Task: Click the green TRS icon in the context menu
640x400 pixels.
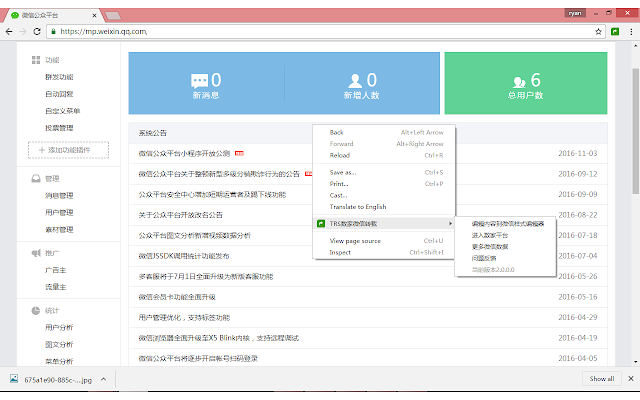Action: click(321, 224)
